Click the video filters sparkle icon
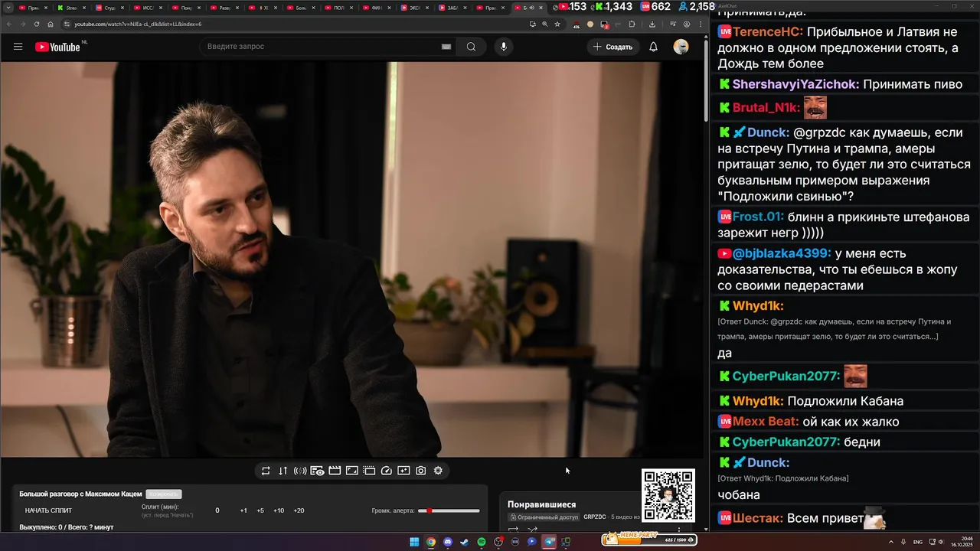The image size is (980, 551). click(403, 471)
